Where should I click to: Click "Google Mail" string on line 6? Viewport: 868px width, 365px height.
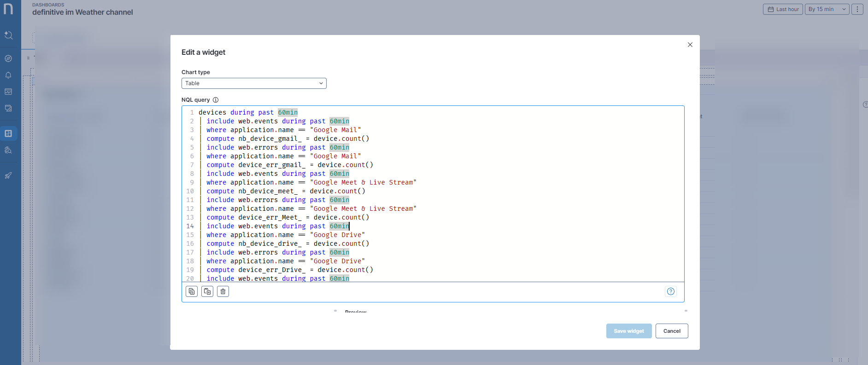tap(335, 156)
